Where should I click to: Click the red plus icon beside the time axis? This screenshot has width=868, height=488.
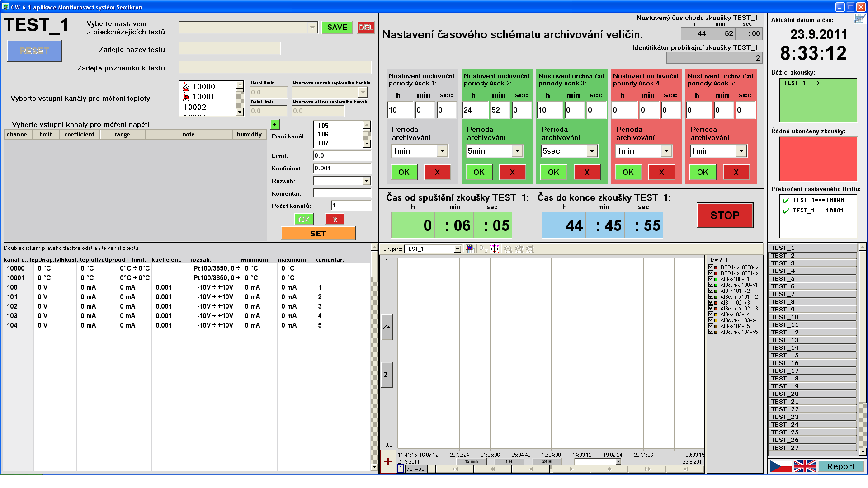click(388, 461)
